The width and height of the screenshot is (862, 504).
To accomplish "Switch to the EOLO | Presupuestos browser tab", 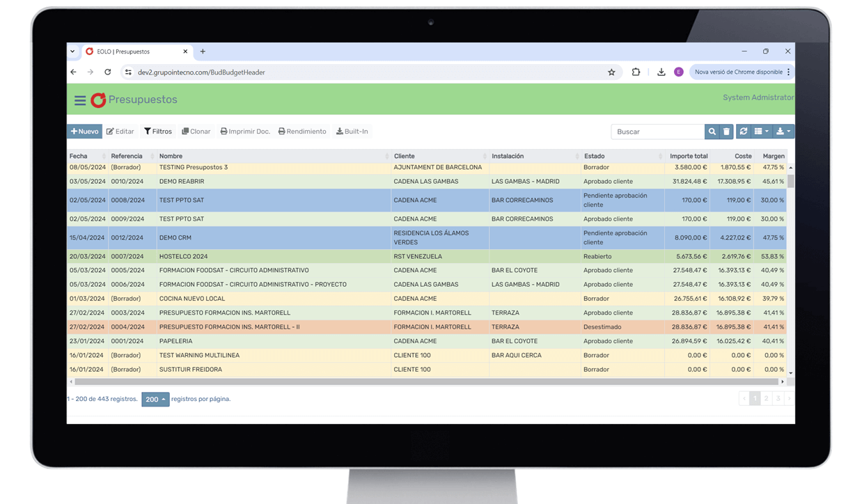I will 132,52.
